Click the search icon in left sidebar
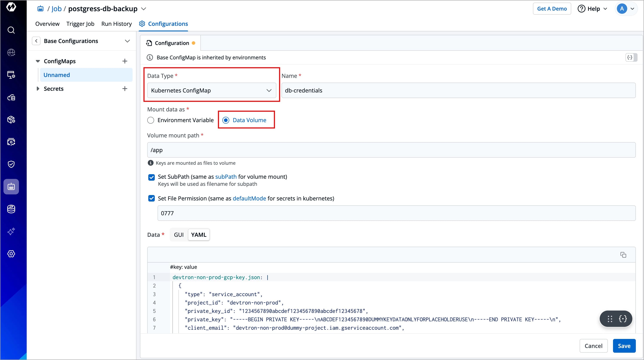 point(11,30)
